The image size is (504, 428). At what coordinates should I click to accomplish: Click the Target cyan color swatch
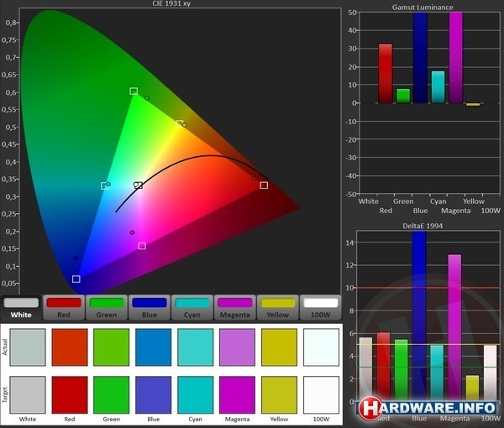tap(195, 394)
